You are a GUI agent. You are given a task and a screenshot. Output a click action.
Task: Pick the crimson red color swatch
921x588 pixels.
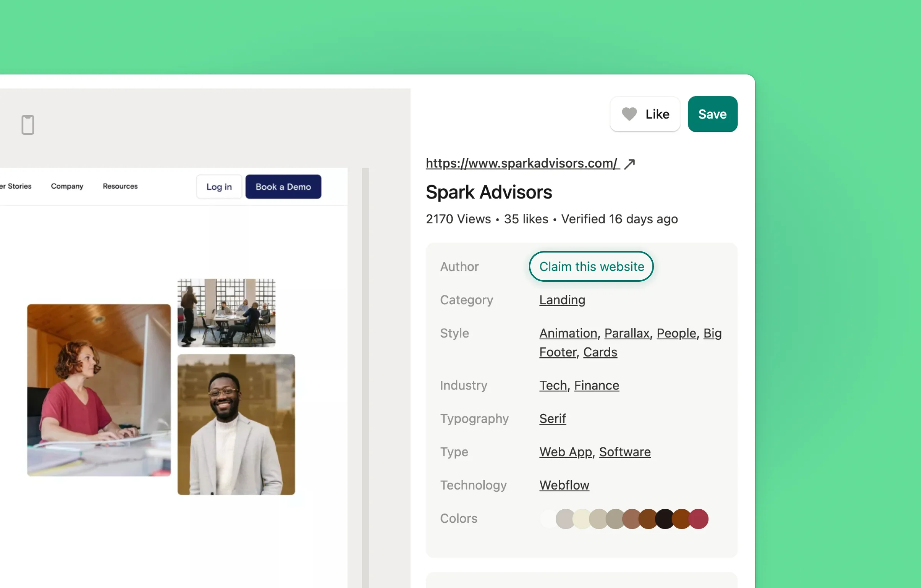coord(698,519)
